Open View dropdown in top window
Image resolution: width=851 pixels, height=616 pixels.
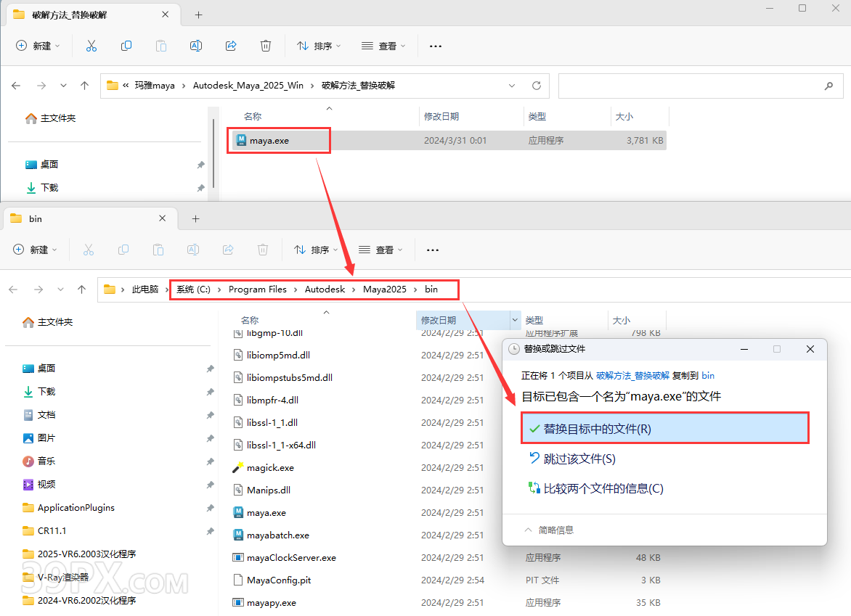click(x=383, y=46)
